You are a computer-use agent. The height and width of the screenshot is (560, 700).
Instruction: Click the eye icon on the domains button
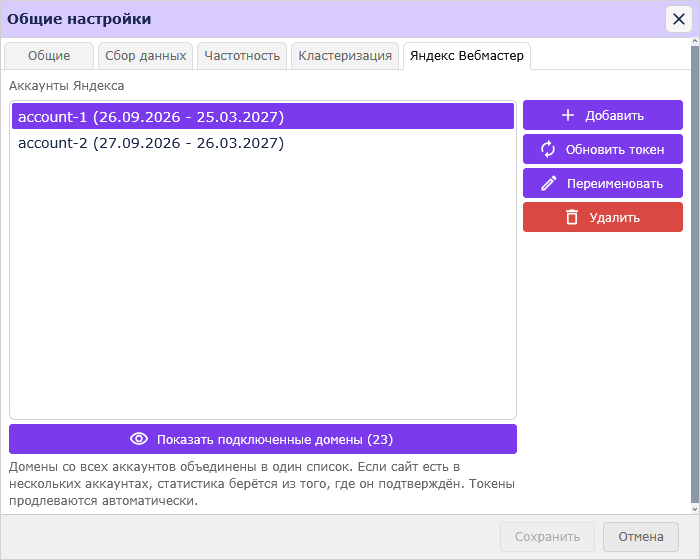tap(139, 439)
